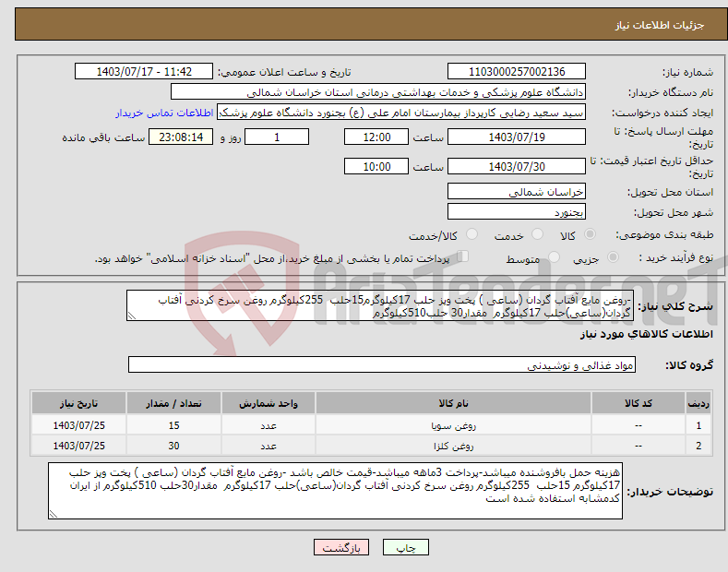The image size is (728, 572).
Task: Click the general need description text area
Action: [380, 306]
